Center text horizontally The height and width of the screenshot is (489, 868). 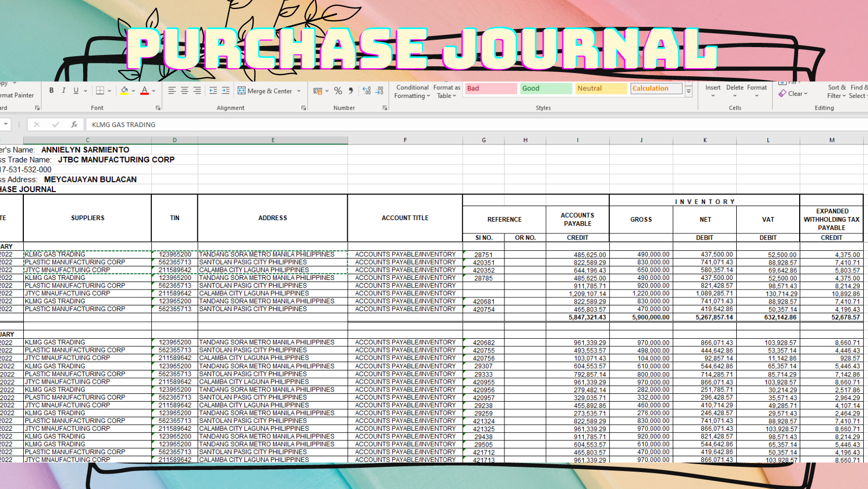[185, 90]
